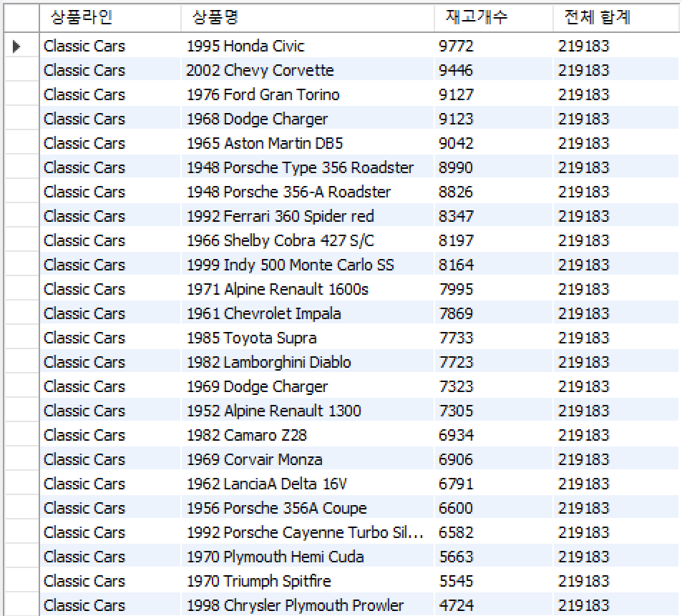Click the 1982 Camaro Z28 cell
This screenshot has height=616, width=682.
307,436
